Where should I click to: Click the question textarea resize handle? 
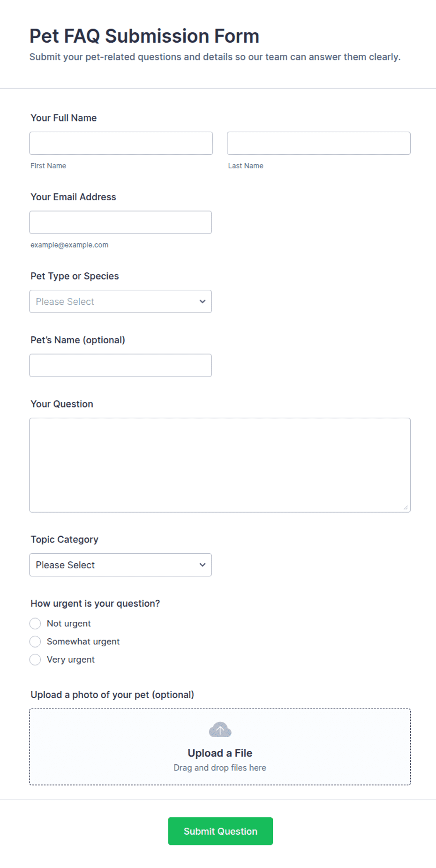[x=406, y=507]
